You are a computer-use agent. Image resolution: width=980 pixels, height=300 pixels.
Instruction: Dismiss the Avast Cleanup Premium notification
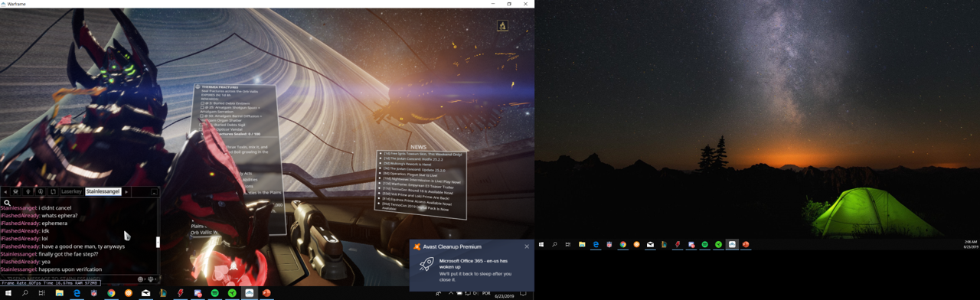pos(527,246)
